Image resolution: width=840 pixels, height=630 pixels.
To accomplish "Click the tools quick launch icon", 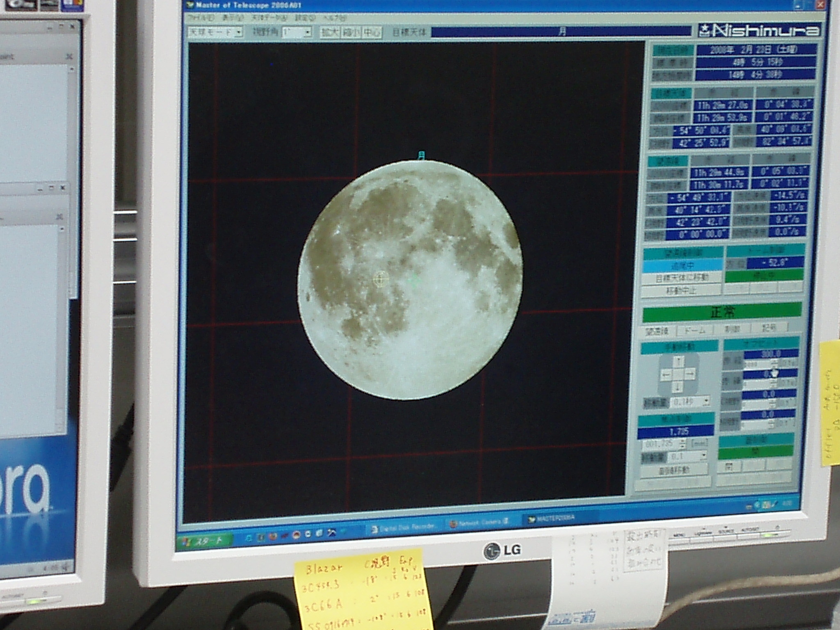I will click(x=332, y=532).
